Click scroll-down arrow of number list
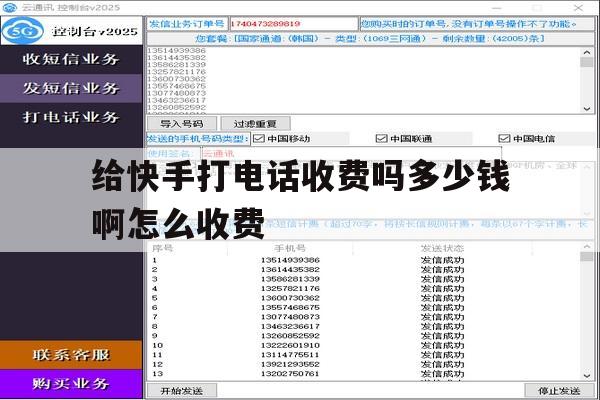The height and width of the screenshot is (400, 600). (587, 109)
